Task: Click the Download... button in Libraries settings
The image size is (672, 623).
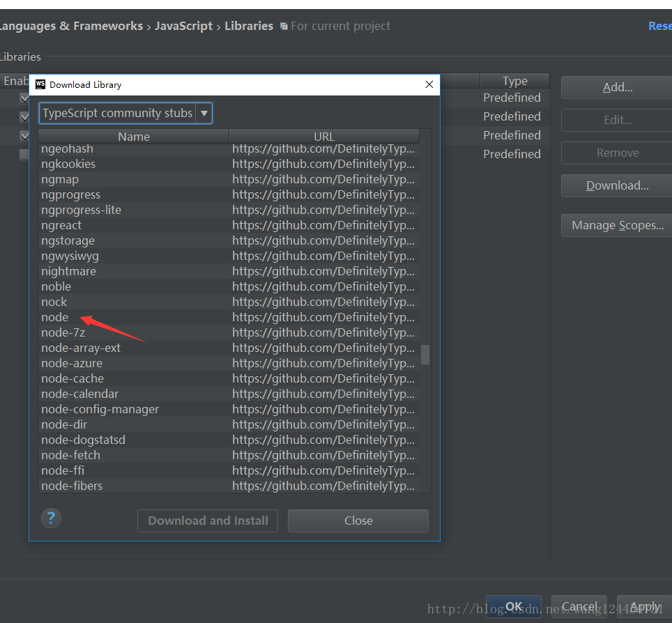Action: [617, 185]
